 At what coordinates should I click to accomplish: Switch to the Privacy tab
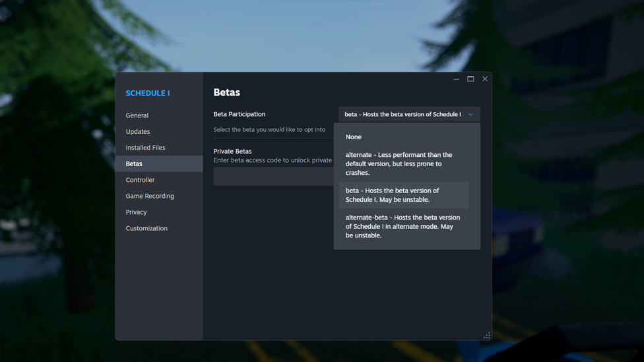coord(159,212)
